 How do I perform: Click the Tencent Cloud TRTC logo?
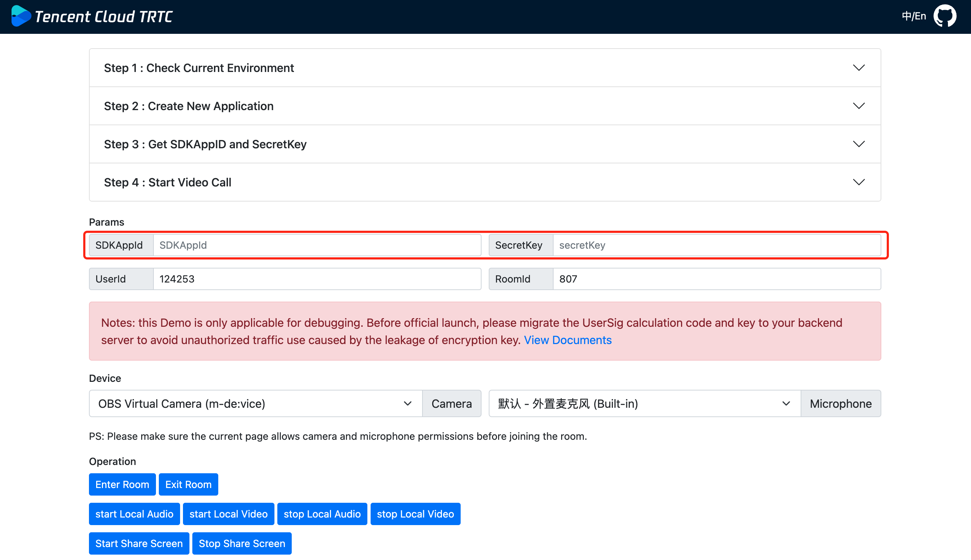pyautogui.click(x=92, y=16)
